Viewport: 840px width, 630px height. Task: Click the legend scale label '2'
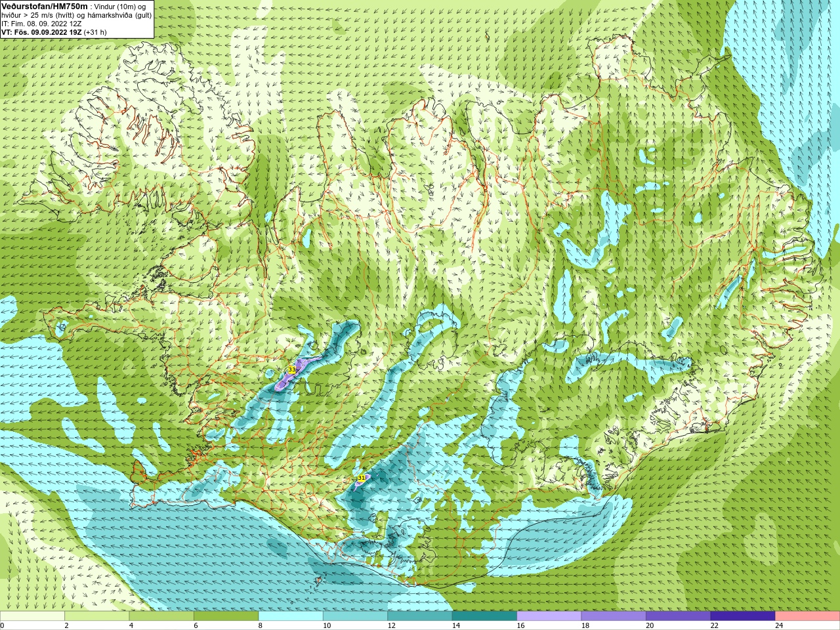66,625
